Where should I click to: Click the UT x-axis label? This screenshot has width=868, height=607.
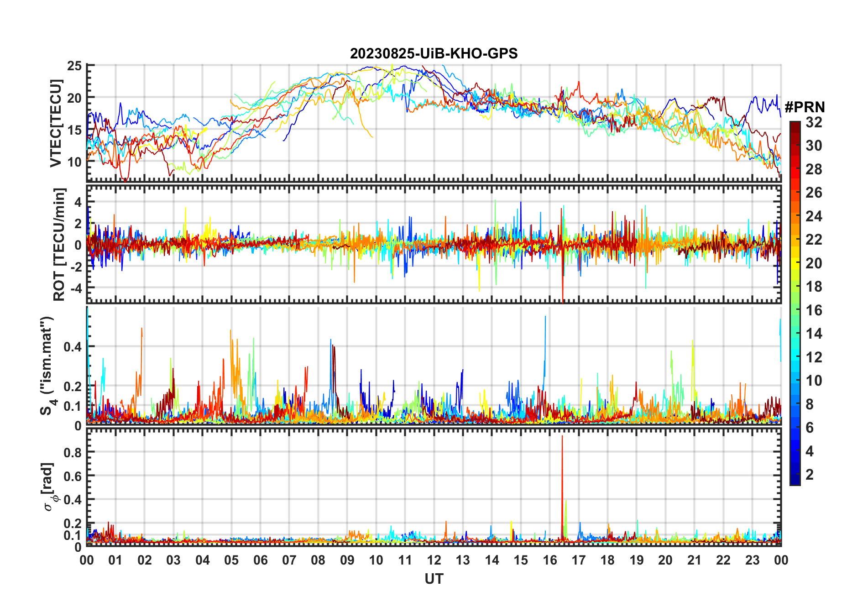(434, 579)
